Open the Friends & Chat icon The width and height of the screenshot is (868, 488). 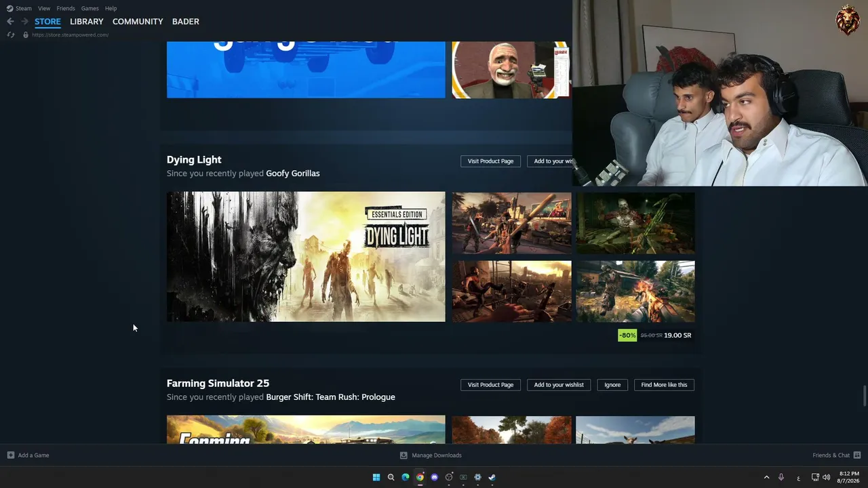tap(857, 455)
